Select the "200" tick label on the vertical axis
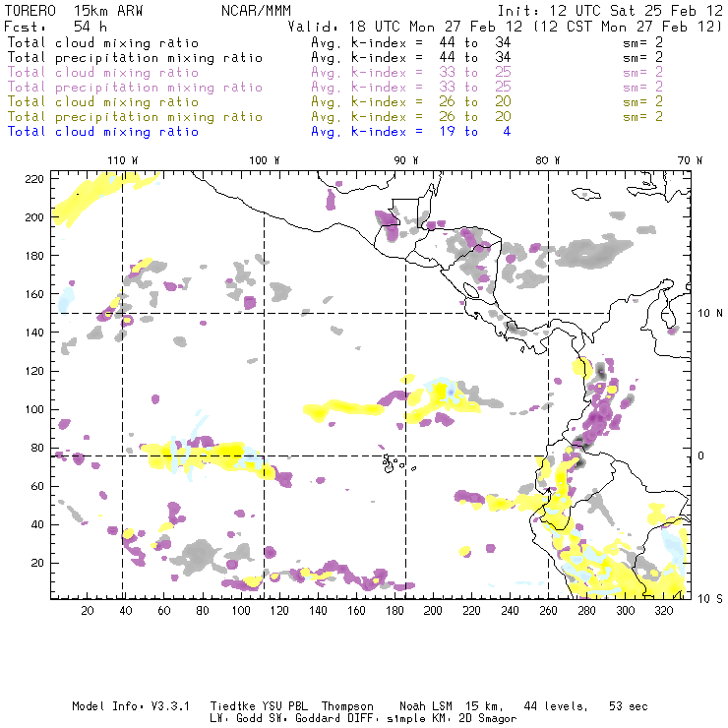 coord(34,217)
